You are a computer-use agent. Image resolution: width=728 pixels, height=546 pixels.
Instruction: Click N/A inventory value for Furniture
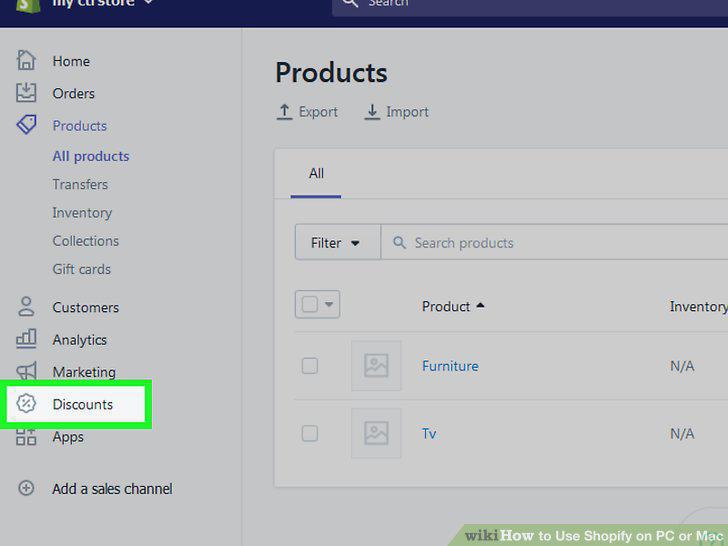682,366
